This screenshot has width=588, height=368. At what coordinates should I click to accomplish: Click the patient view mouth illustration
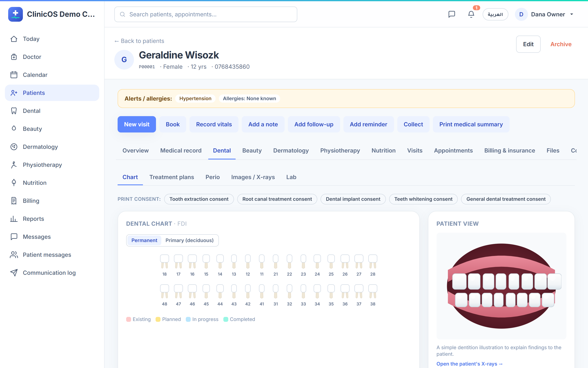[x=501, y=286]
